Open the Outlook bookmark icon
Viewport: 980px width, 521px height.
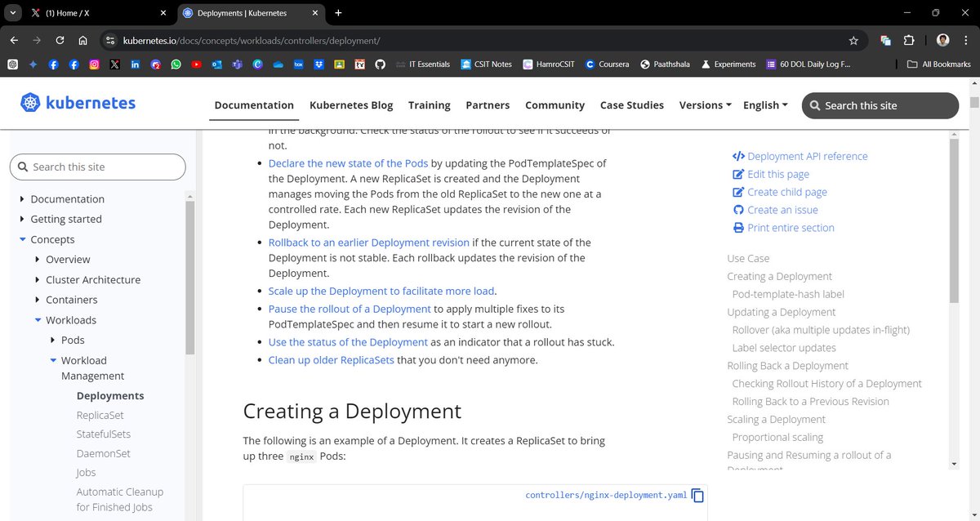[216, 64]
